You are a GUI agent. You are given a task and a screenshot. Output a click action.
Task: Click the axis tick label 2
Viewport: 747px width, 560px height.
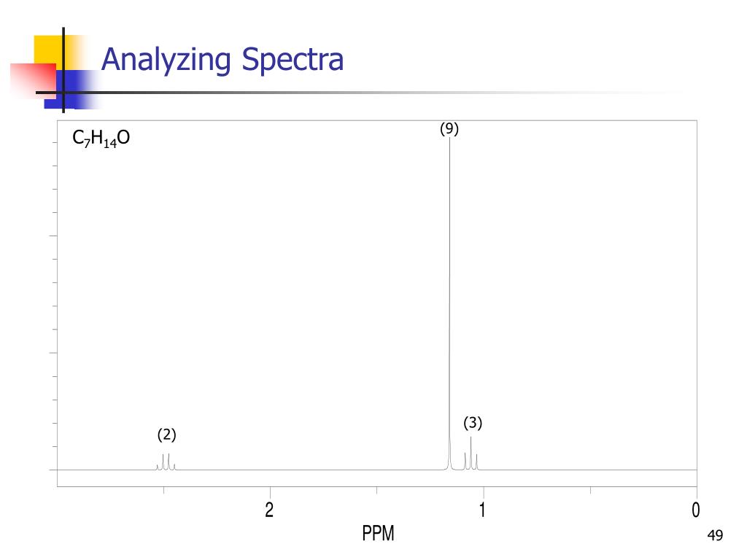[269, 510]
